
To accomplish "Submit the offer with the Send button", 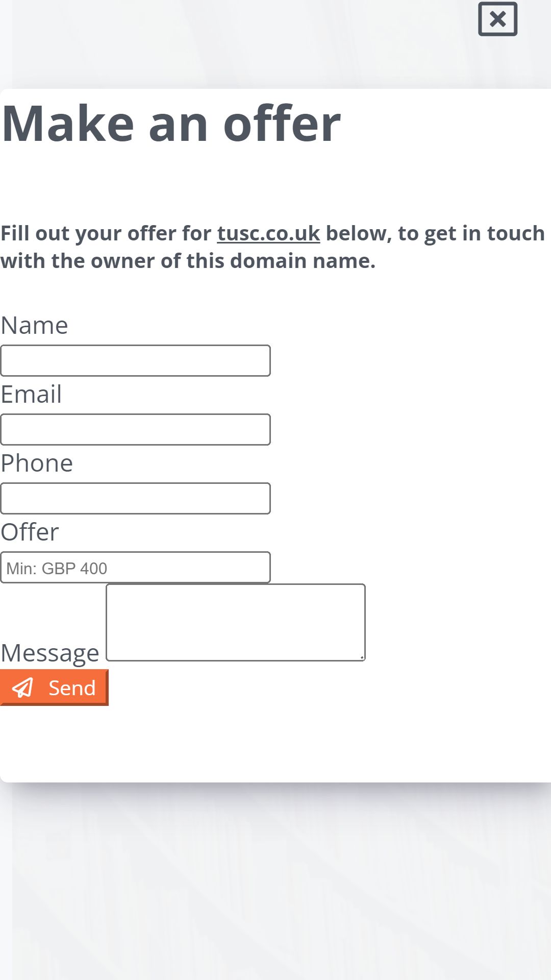I will pyautogui.click(x=54, y=688).
